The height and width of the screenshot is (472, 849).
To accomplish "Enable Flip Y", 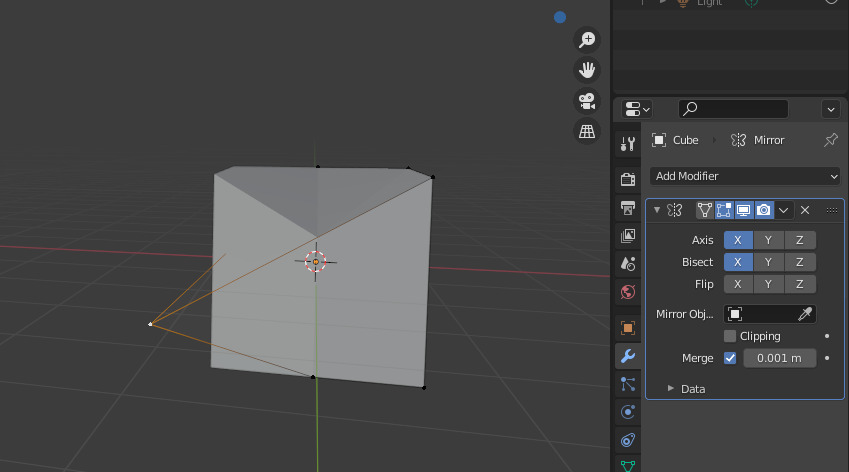I will (x=768, y=285).
